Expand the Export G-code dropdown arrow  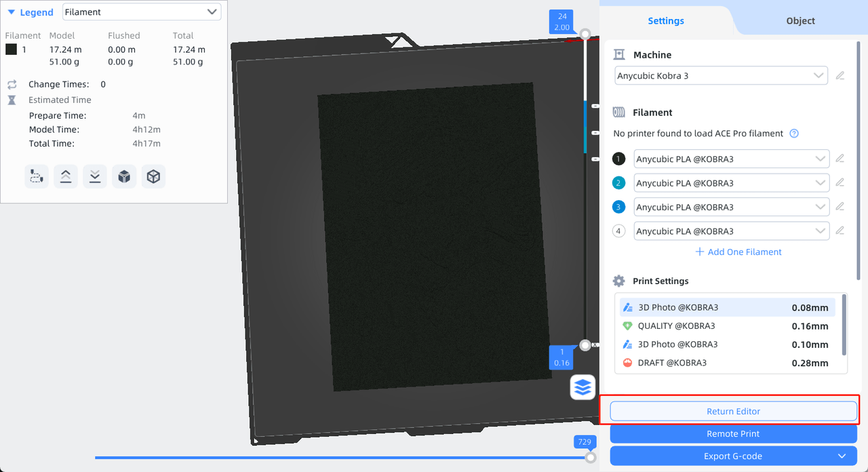(842, 456)
